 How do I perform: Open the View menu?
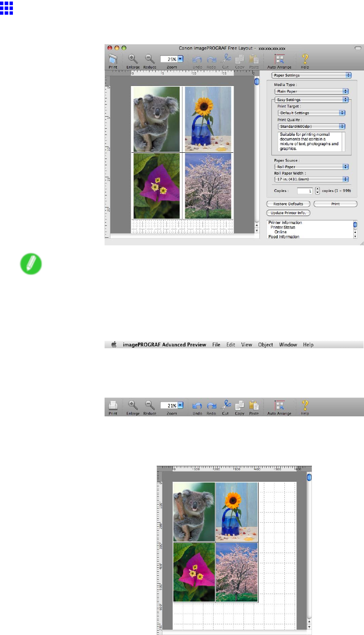coord(247,345)
